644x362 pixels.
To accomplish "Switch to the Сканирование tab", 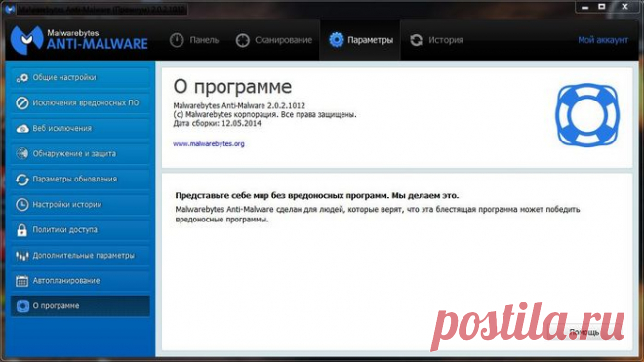I will pyautogui.click(x=274, y=40).
